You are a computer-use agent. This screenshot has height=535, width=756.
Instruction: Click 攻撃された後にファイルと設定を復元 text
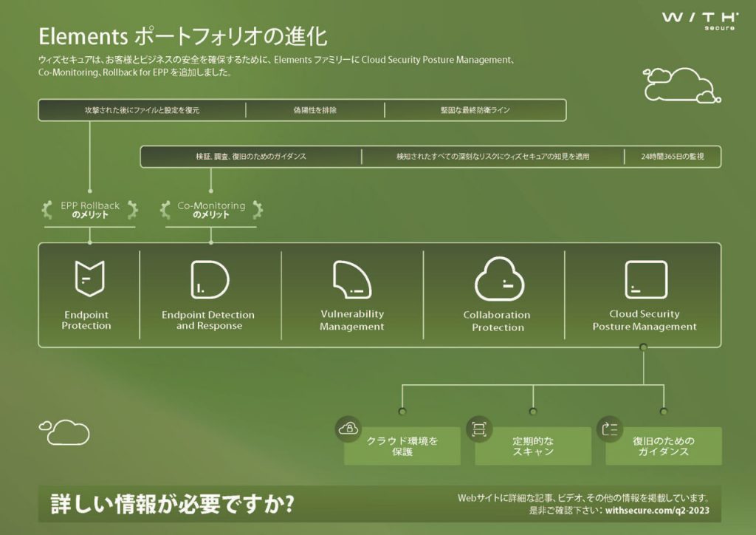point(142,110)
